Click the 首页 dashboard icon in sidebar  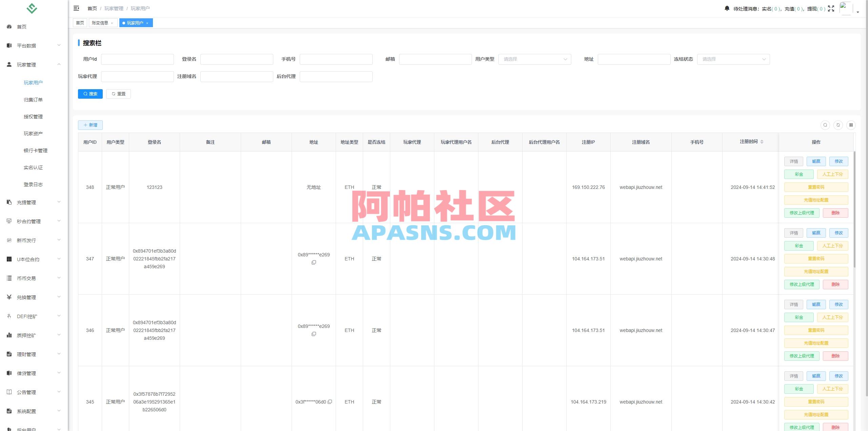point(9,26)
